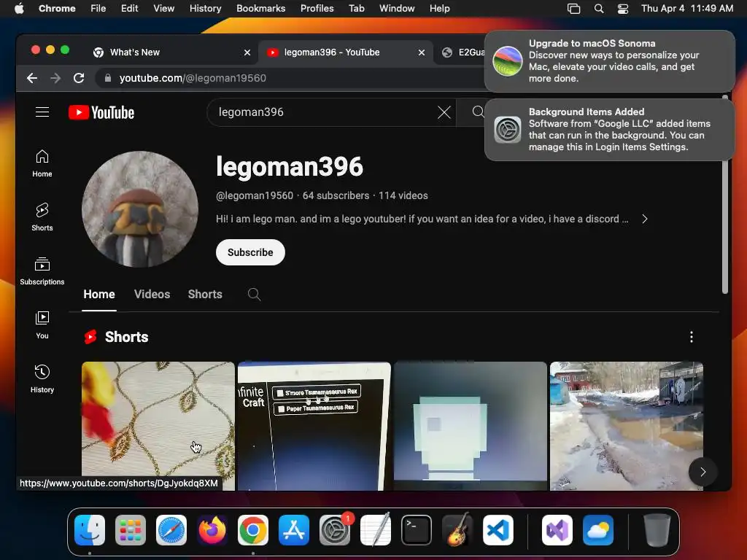The image size is (747, 560).
Task: Open Finder from the Dock
Action: pyautogui.click(x=90, y=530)
